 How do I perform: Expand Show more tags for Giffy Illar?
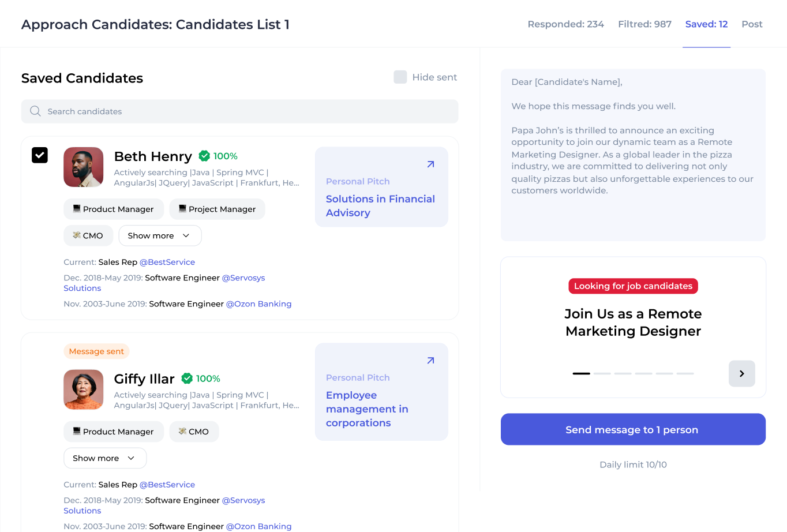point(104,458)
